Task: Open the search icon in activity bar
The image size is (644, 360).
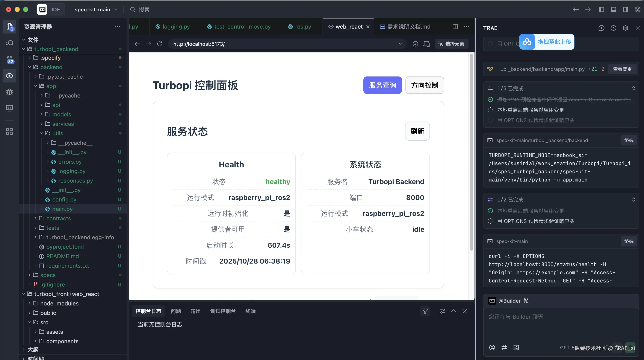Action: pyautogui.click(x=9, y=43)
